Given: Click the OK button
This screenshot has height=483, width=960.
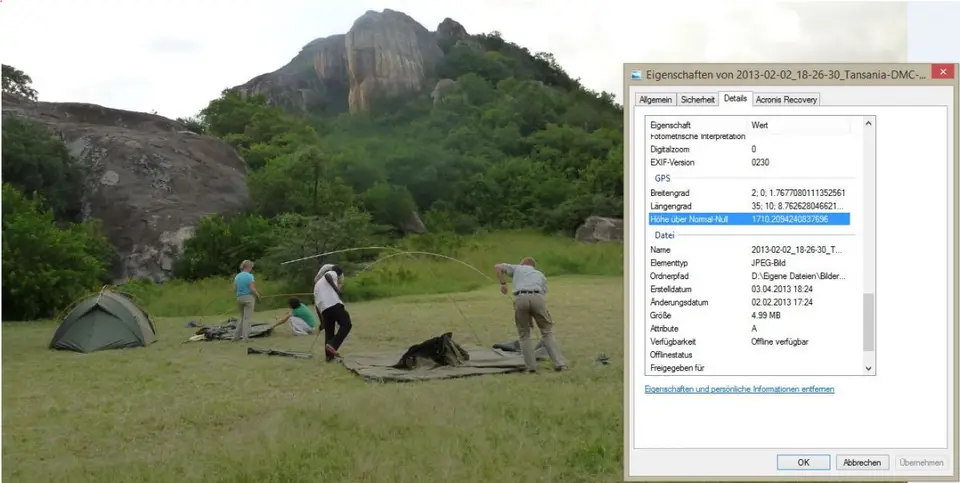Looking at the screenshot, I should (x=803, y=463).
